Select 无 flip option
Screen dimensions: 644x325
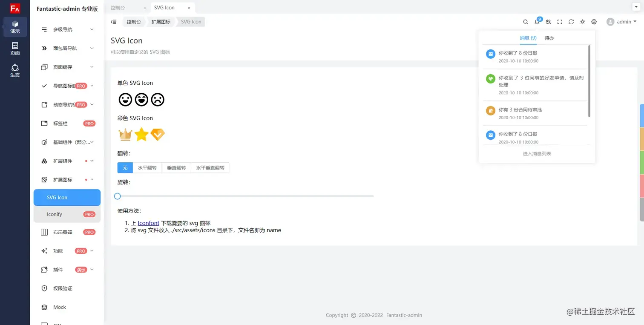(x=125, y=168)
